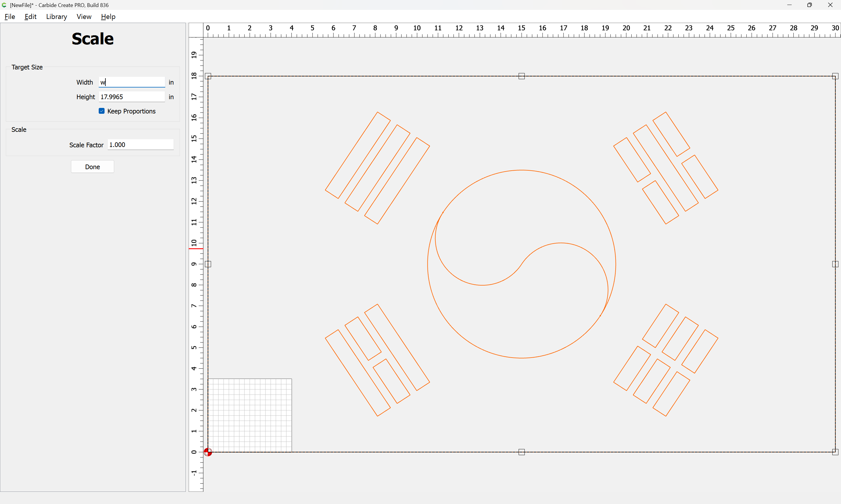
Task: Click the top-center selection handle
Action: click(x=522, y=76)
